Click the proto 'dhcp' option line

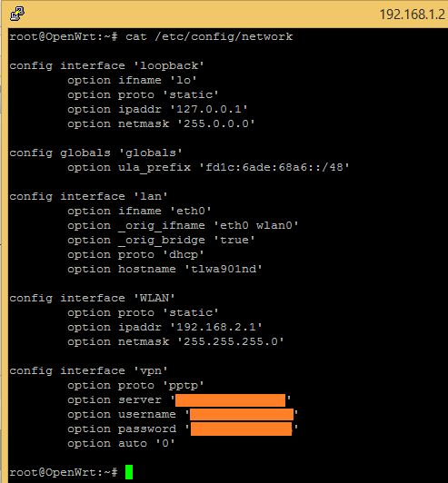136,255
